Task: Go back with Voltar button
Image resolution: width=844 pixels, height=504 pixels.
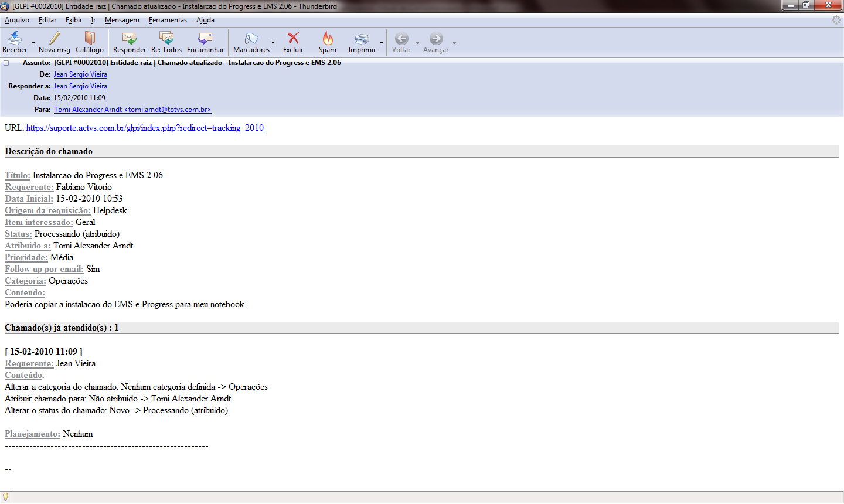Action: coord(401,43)
